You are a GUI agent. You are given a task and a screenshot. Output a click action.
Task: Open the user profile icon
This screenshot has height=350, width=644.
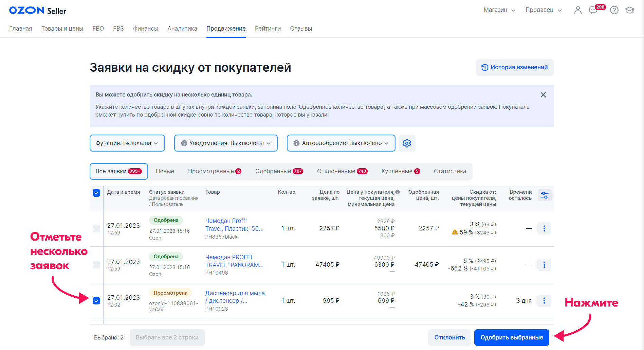[x=578, y=10]
